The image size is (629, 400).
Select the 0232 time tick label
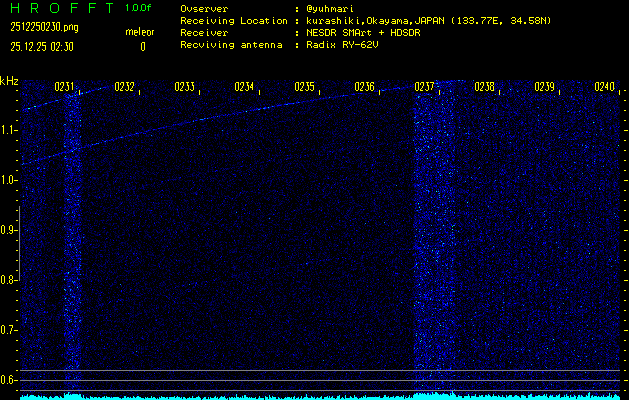click(x=125, y=87)
